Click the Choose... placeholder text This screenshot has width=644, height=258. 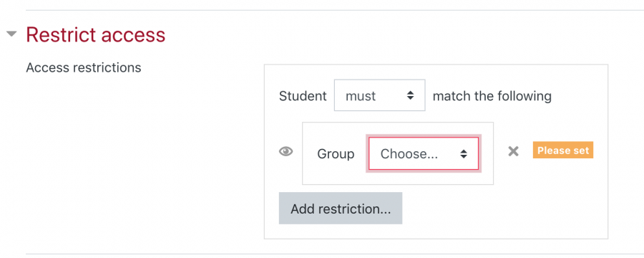tap(409, 154)
